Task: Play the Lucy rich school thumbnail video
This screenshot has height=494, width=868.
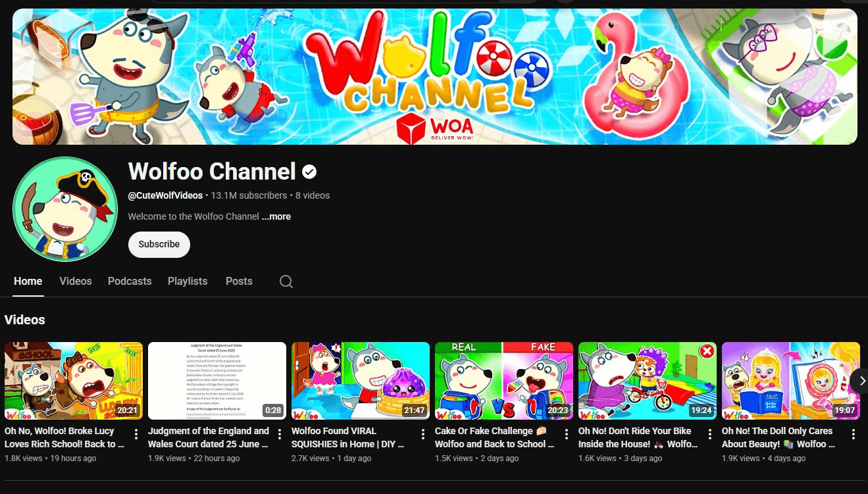Action: (74, 381)
